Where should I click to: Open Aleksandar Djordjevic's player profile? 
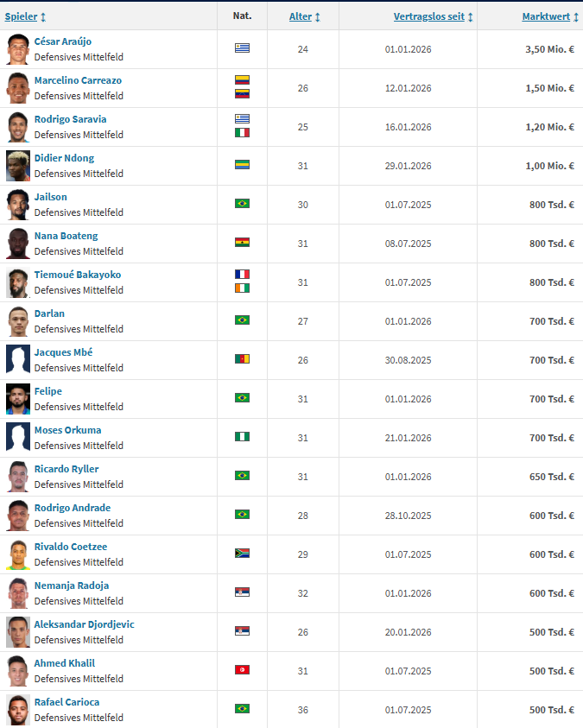click(x=84, y=624)
